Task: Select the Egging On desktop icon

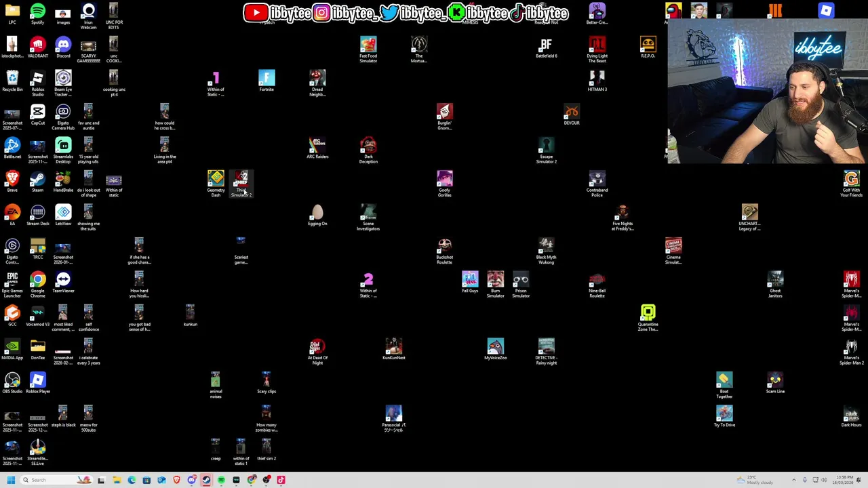Action: tap(317, 216)
